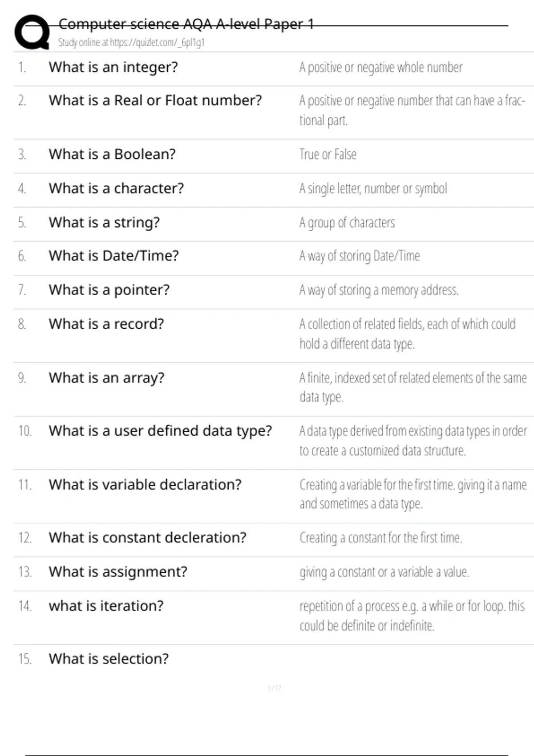
Task: Click the 'what is iteration?' term
Action: (106, 606)
